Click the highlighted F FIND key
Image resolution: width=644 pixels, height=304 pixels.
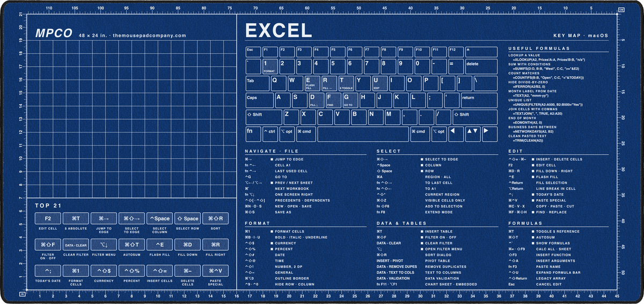333,100
